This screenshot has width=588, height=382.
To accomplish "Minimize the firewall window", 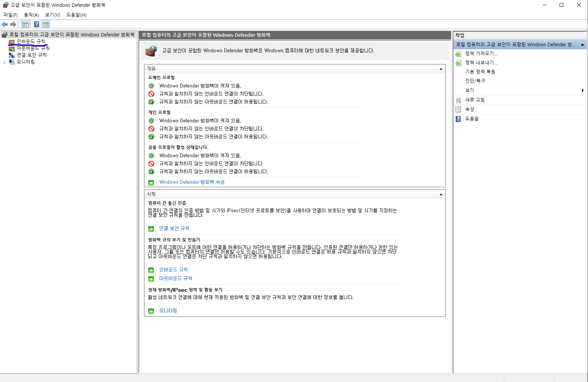I will 544,5.
